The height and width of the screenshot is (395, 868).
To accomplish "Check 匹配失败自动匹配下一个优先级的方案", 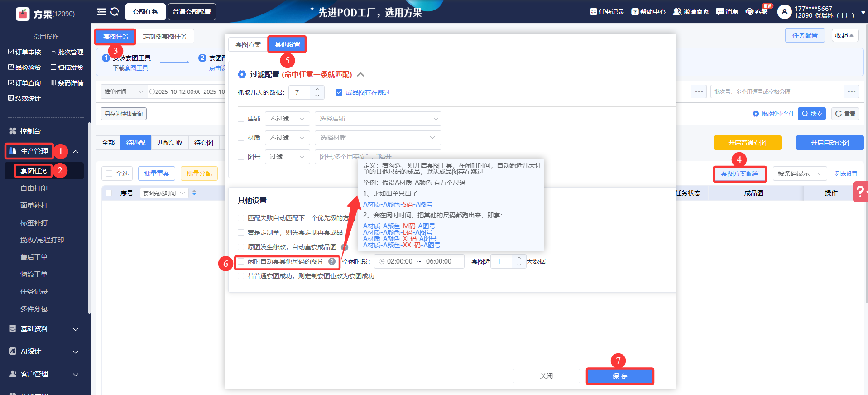I will (241, 218).
